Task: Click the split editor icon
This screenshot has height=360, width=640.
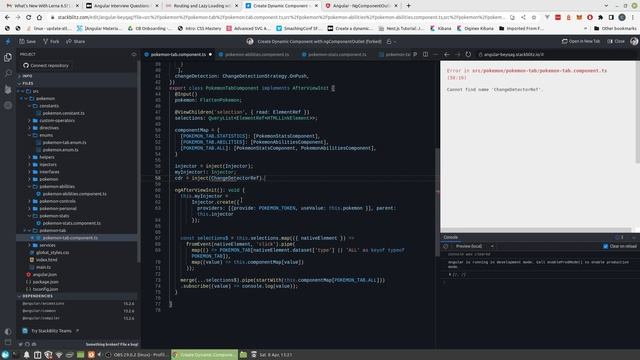Action: click(x=425, y=54)
